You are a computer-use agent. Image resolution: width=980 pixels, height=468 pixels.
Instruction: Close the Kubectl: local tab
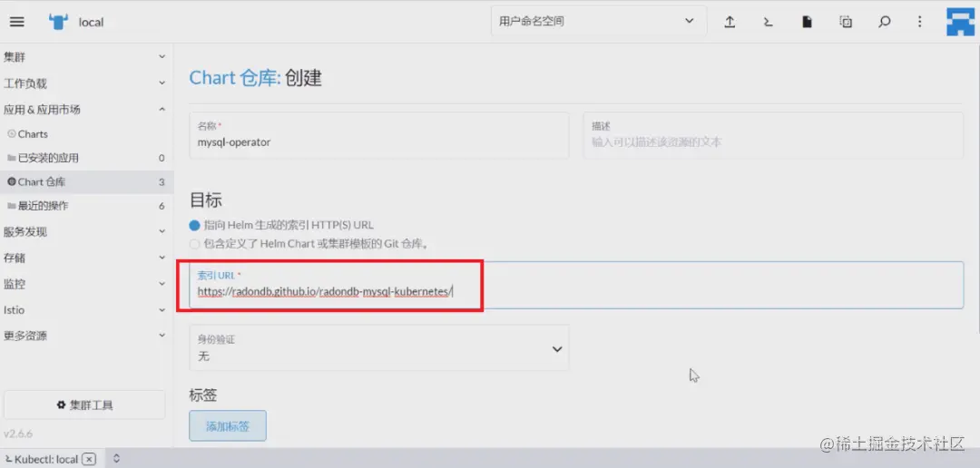pyautogui.click(x=89, y=459)
